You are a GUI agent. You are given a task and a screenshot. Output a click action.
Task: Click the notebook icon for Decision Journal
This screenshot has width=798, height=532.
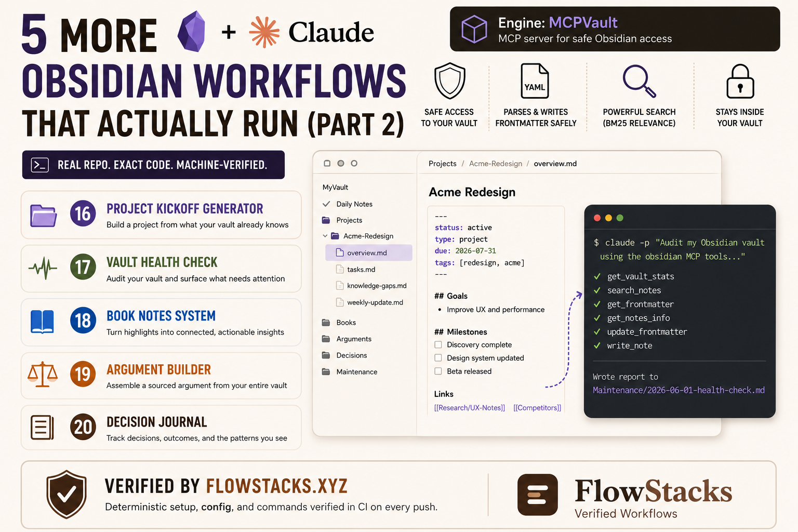[x=42, y=428]
